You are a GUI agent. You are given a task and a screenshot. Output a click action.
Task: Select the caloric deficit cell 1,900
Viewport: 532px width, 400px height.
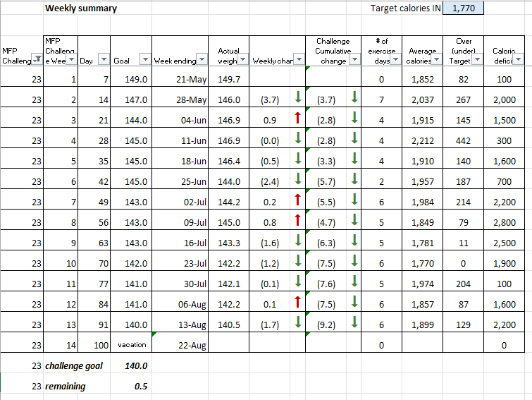[505, 260]
